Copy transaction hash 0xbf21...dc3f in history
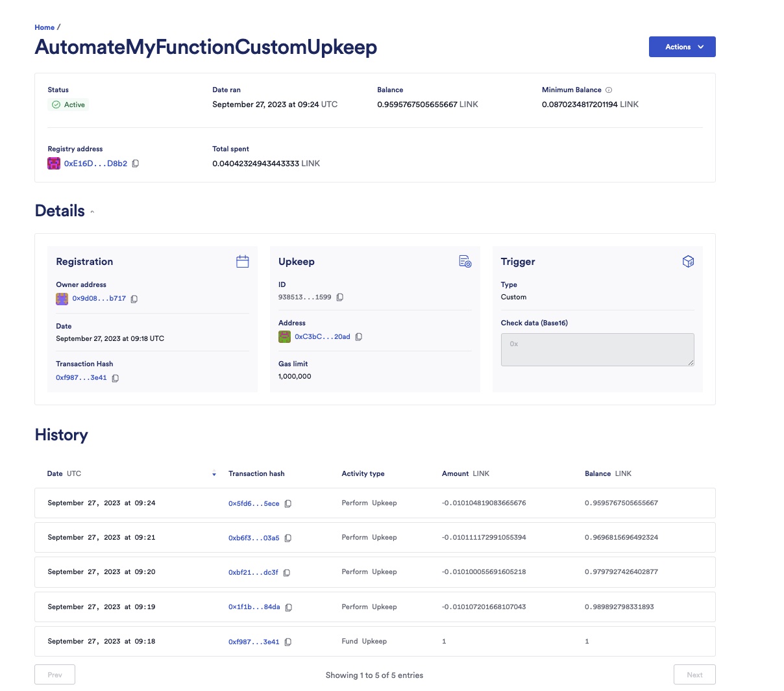Viewport: 784px width, 691px height. tap(287, 572)
